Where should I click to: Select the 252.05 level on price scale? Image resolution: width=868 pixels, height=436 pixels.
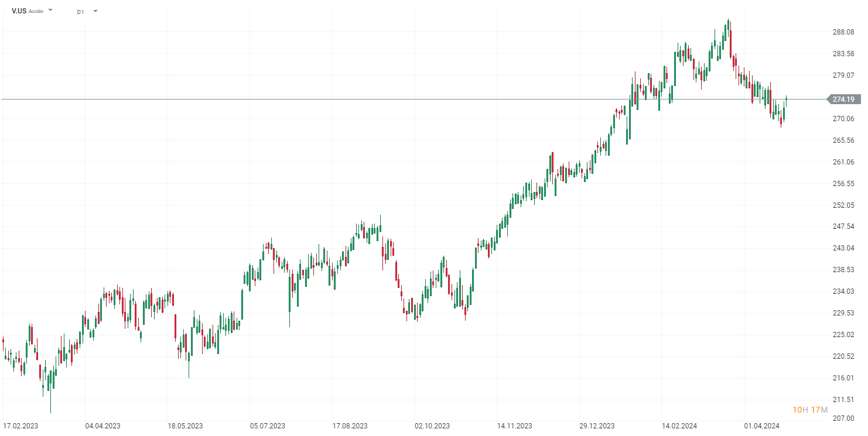point(843,205)
